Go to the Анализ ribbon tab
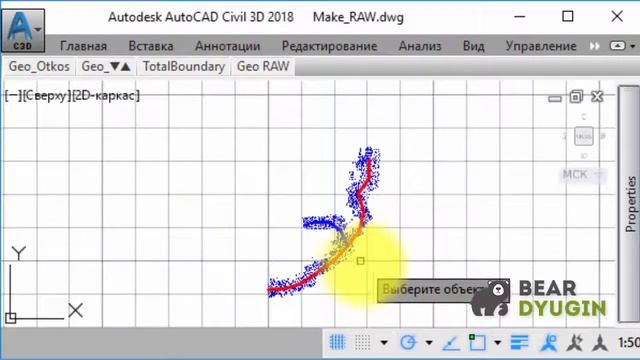The image size is (640, 360). coord(420,46)
